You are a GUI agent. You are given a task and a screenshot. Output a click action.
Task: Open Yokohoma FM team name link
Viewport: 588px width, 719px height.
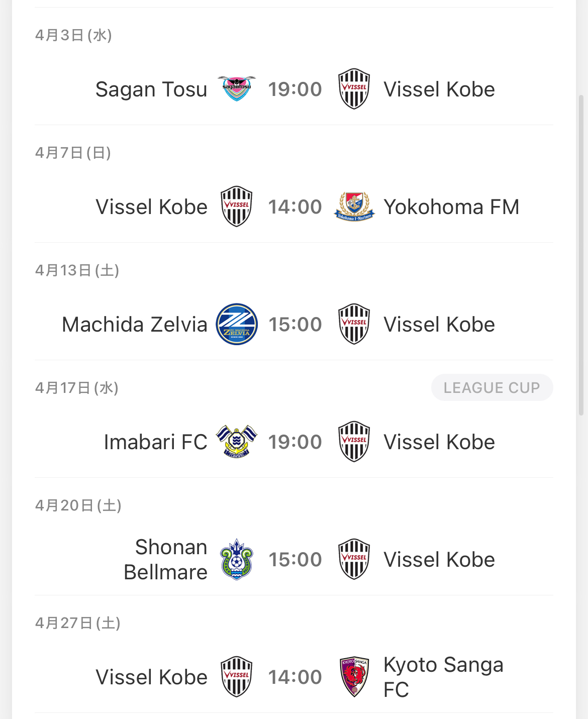(x=451, y=207)
